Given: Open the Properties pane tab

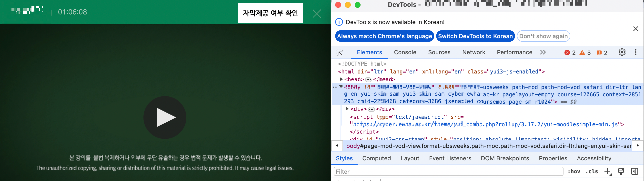Looking at the screenshot, I should [x=553, y=158].
